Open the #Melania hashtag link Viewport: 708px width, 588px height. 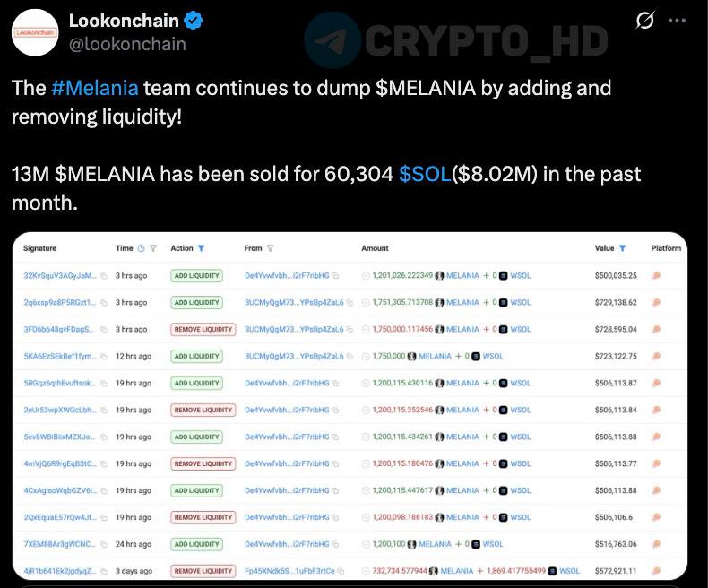pos(95,88)
